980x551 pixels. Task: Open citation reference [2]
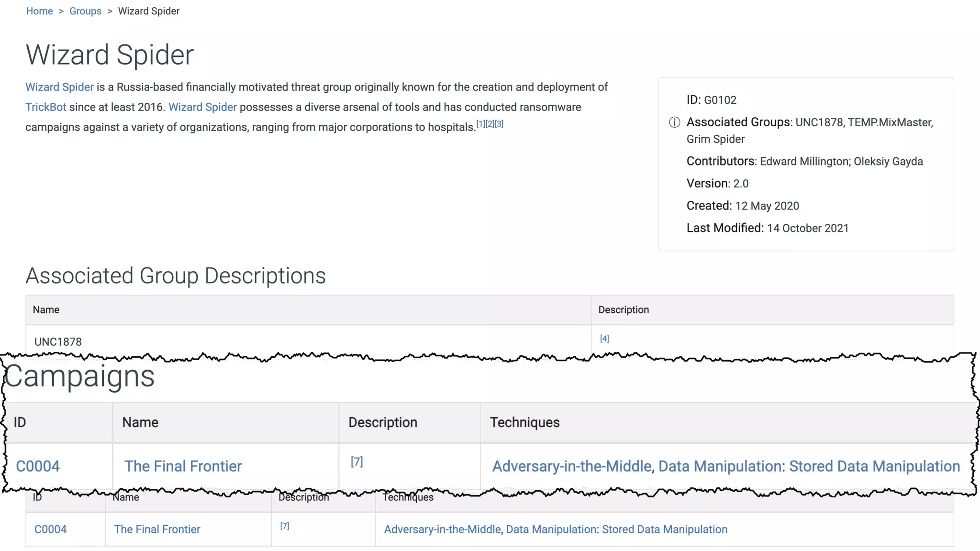[490, 124]
